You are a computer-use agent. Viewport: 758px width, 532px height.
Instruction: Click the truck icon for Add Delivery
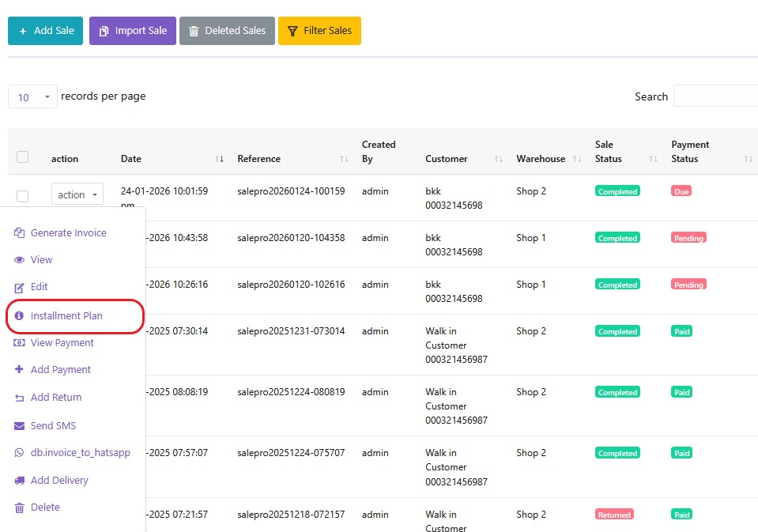click(20, 481)
